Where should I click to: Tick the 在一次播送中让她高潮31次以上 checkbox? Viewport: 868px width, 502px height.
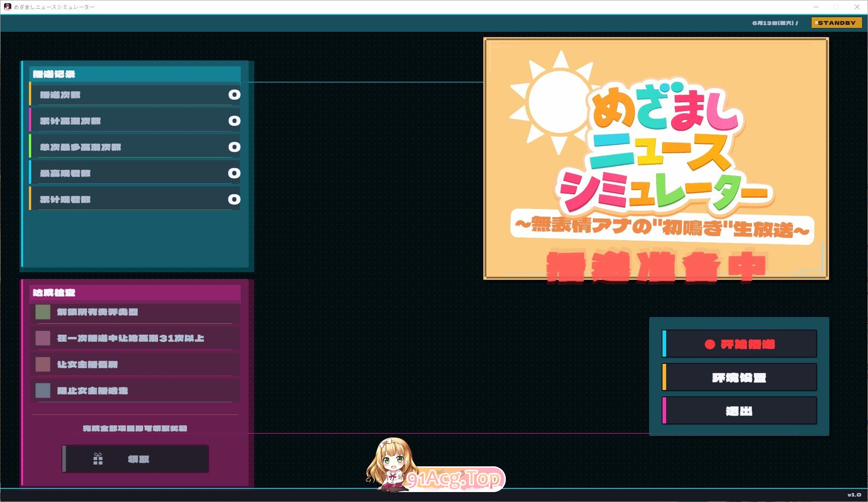tap(43, 338)
